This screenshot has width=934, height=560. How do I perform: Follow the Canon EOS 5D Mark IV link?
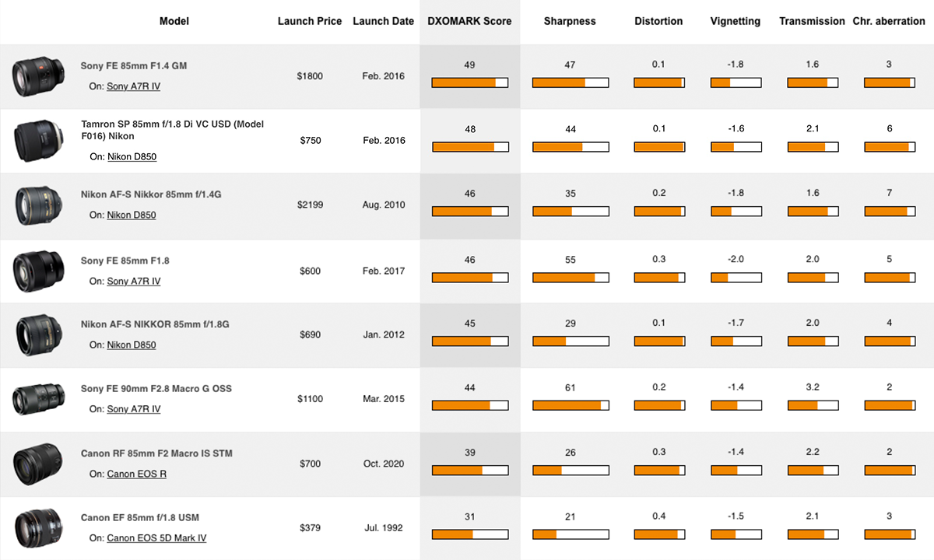pos(156,537)
